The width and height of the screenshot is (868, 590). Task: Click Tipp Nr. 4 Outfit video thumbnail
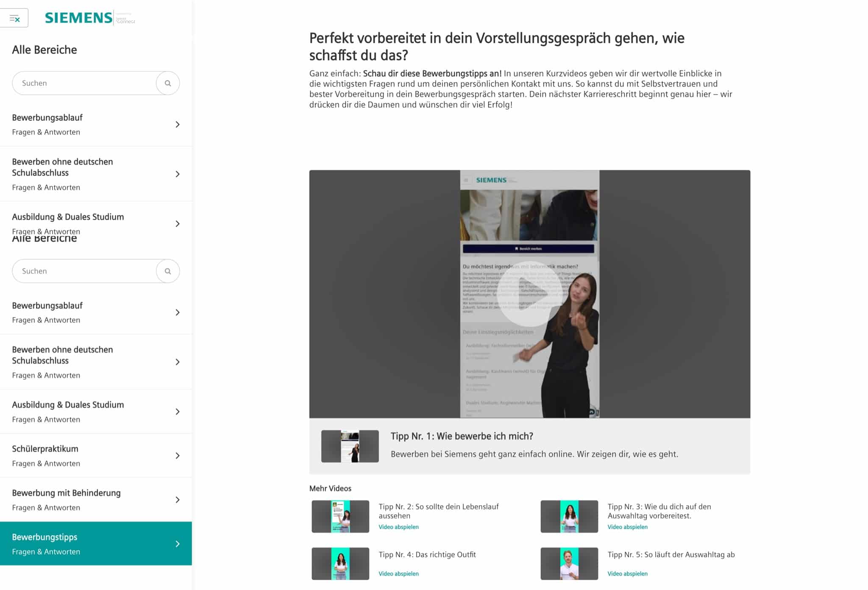click(340, 564)
